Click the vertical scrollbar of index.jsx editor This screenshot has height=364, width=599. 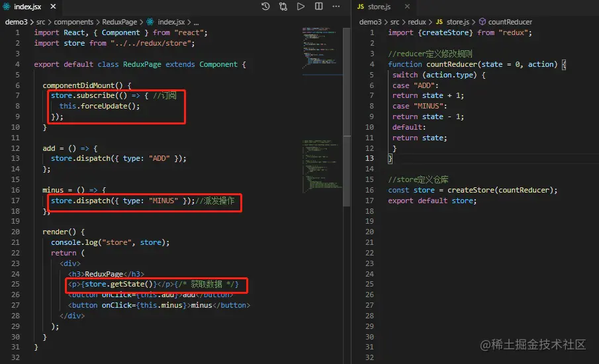coord(346,116)
